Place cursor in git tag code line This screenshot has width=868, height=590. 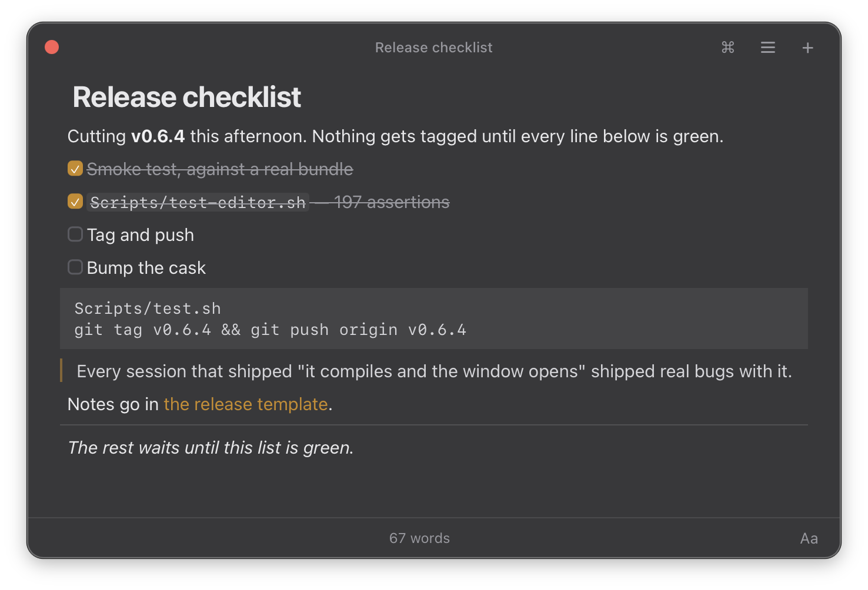point(271,330)
